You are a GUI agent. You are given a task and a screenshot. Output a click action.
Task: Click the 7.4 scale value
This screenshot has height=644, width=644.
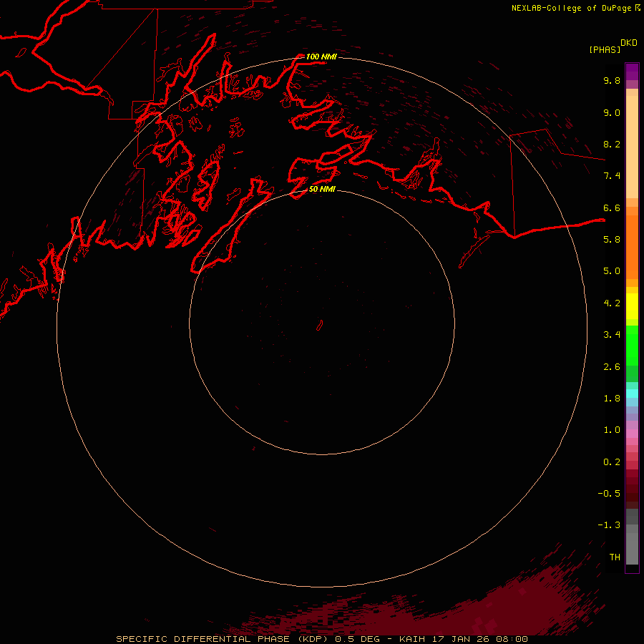click(612, 176)
